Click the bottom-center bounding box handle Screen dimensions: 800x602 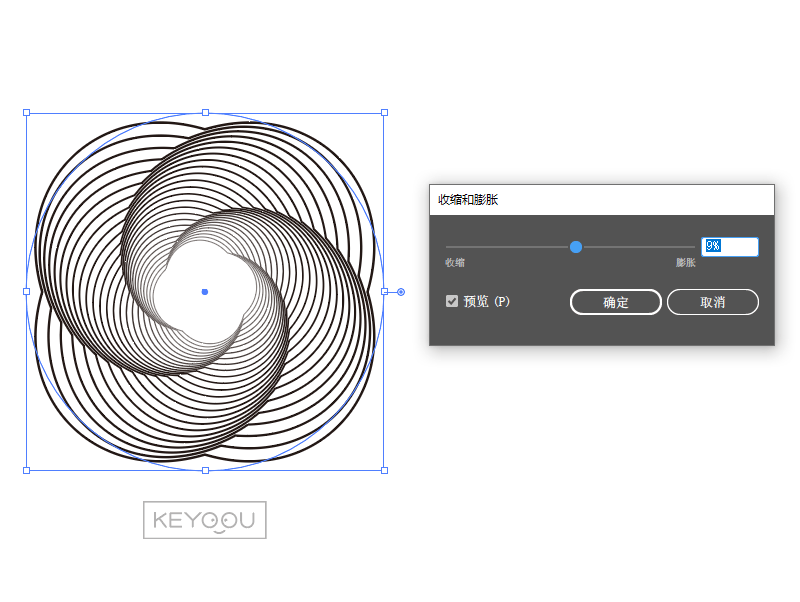point(205,470)
